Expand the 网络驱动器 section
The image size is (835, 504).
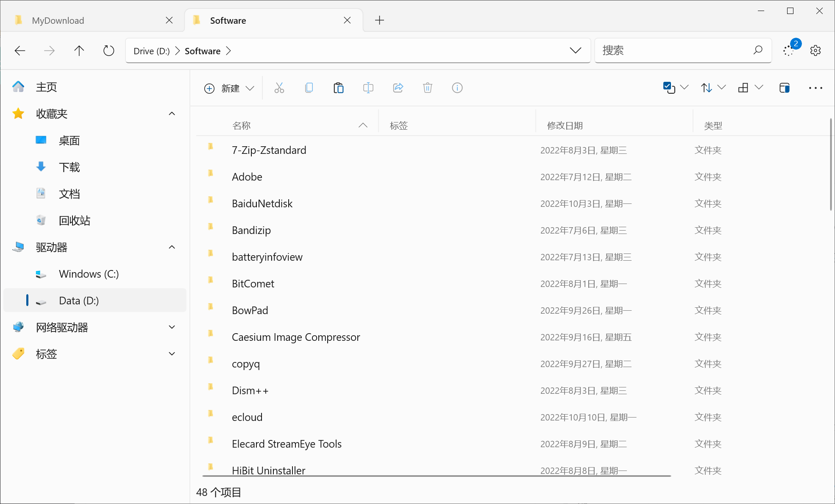tap(172, 327)
